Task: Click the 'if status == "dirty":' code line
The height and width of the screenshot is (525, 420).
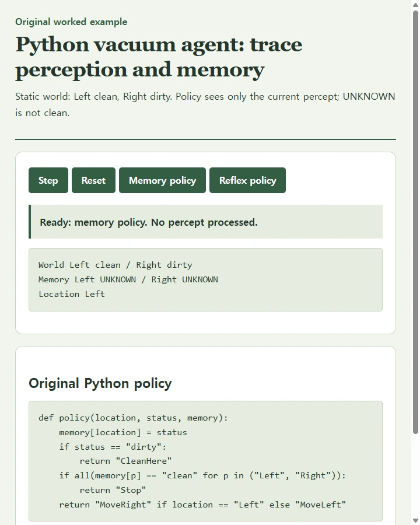Action: coord(113,447)
